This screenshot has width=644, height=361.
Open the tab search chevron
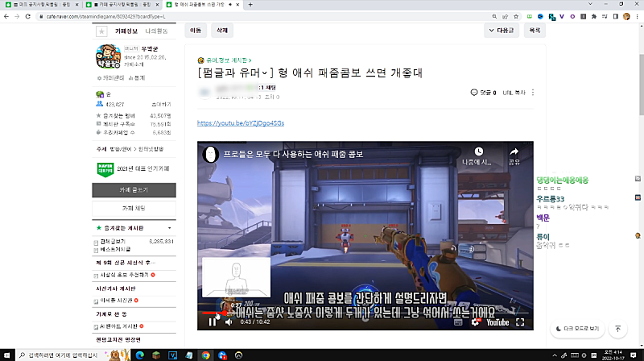pos(590,4)
